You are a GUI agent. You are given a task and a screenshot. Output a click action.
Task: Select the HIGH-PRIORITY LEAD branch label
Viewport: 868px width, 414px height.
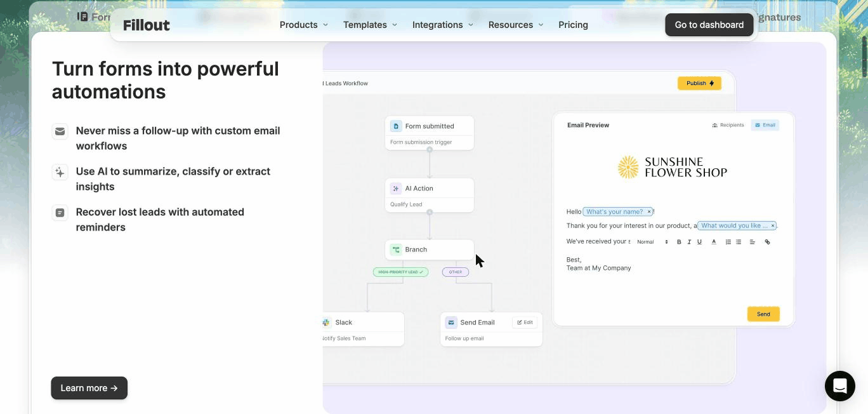coord(400,272)
